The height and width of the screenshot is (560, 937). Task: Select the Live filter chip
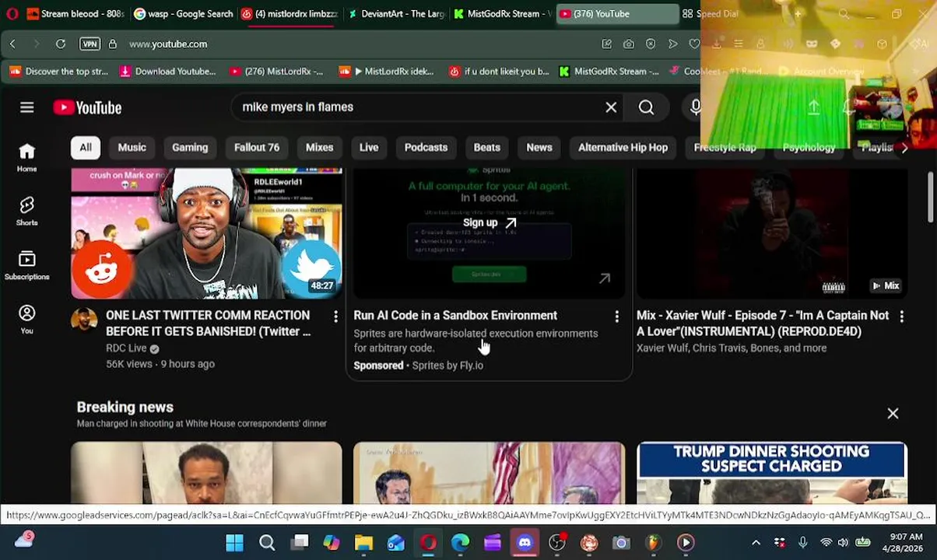pyautogui.click(x=369, y=147)
